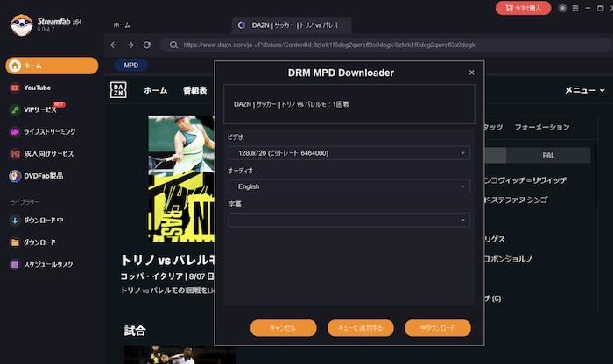Go forward with the browser forward arrow
Screen dimensions: 613x364
click(130, 45)
